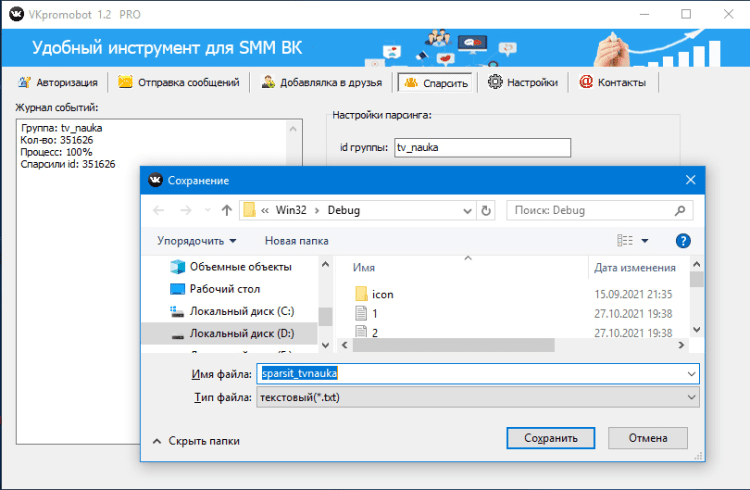Change the file view layout icon
750x490 pixels.
coord(625,240)
